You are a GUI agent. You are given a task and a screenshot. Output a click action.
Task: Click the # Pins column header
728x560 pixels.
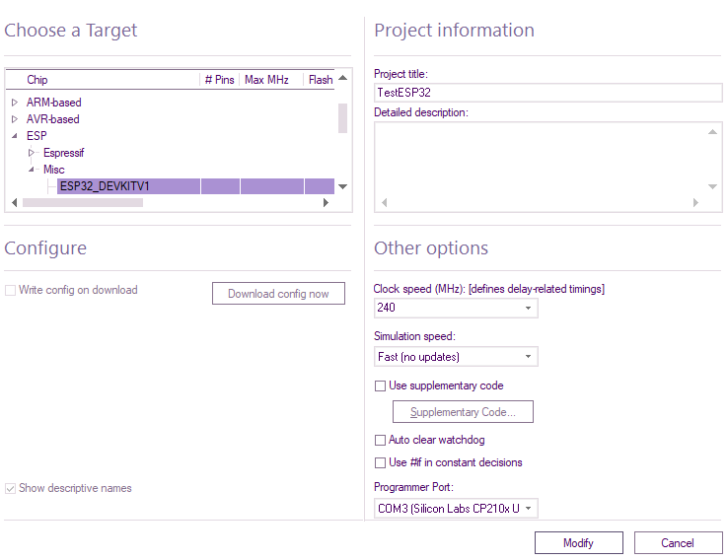tap(219, 80)
